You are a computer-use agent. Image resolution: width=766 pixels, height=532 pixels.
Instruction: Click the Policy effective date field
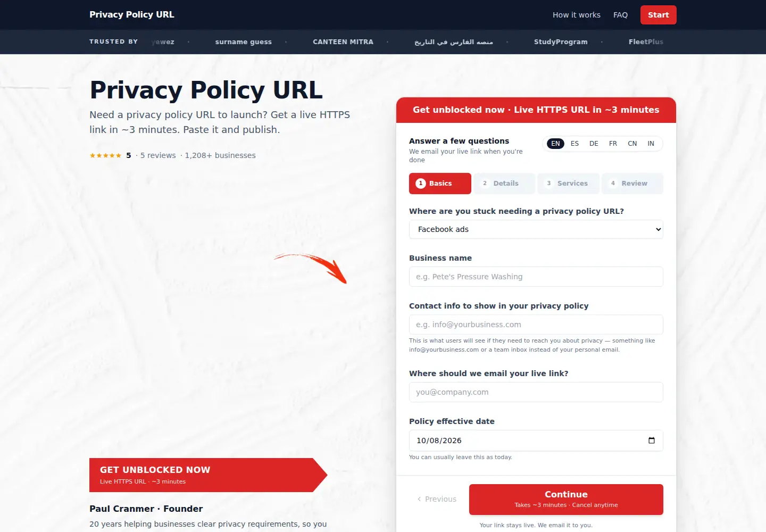[536, 440]
